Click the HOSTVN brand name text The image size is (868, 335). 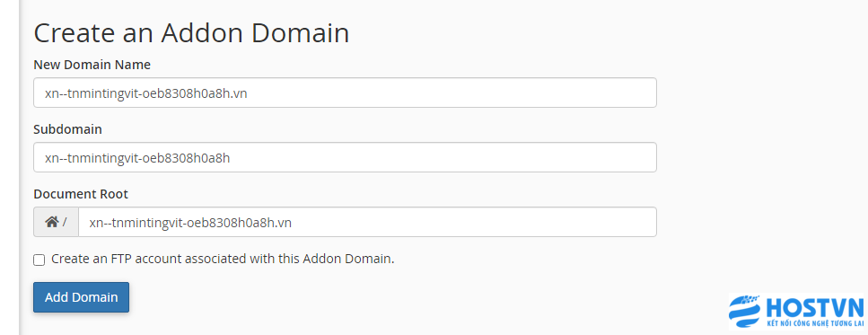click(x=815, y=307)
